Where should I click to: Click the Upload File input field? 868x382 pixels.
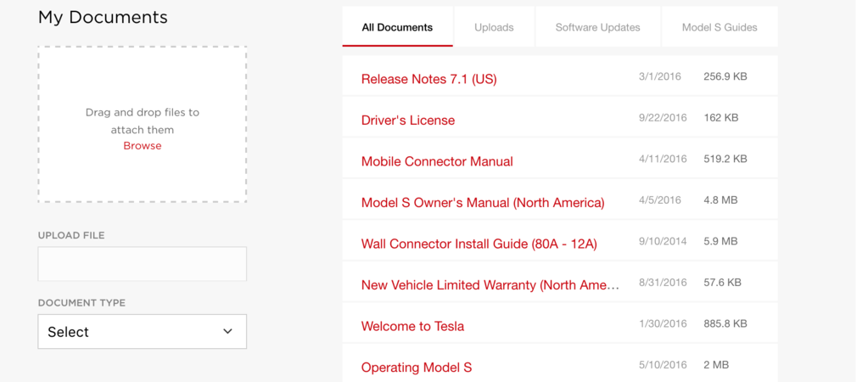[x=142, y=264]
